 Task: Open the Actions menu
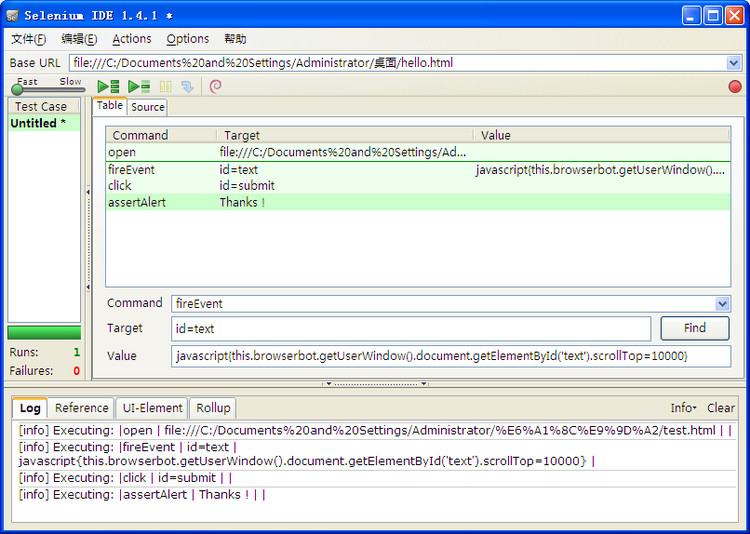point(131,39)
